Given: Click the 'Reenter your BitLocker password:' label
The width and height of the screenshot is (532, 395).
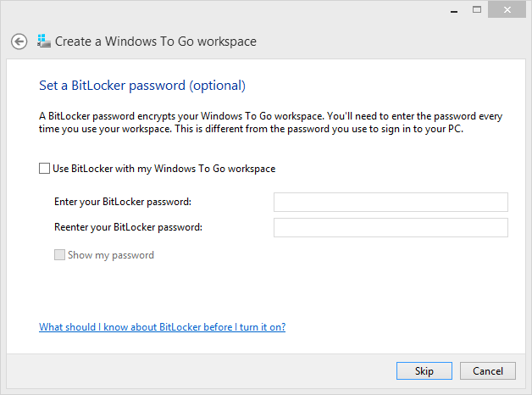Looking at the screenshot, I should point(128,227).
